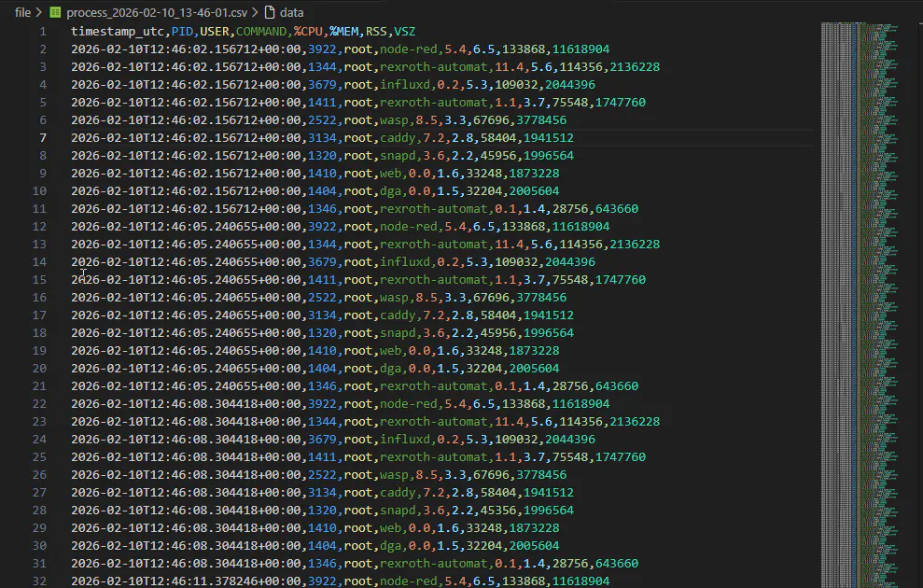Click line number 1 in the gutter
The image size is (923, 588).
tap(43, 32)
